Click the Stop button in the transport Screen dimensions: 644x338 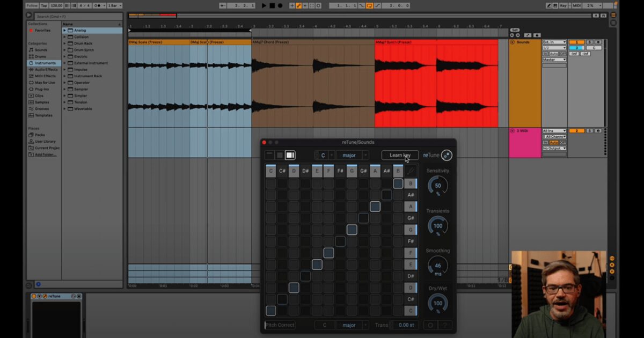pos(272,5)
